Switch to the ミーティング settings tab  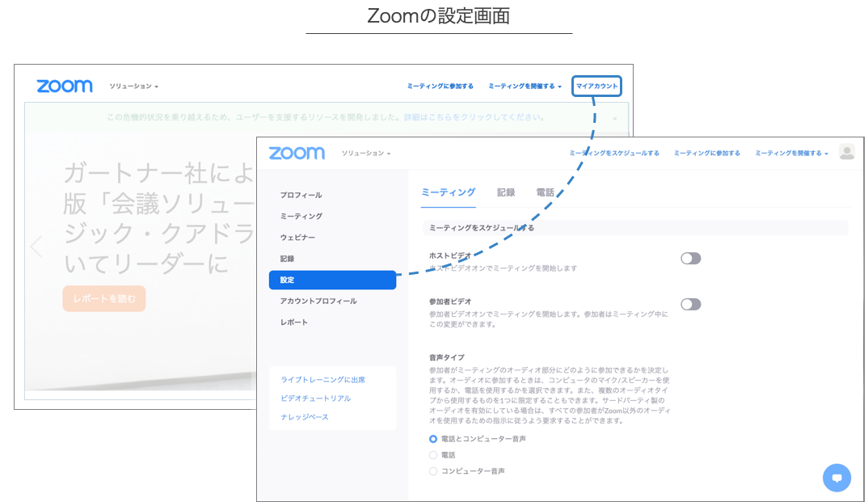(448, 192)
